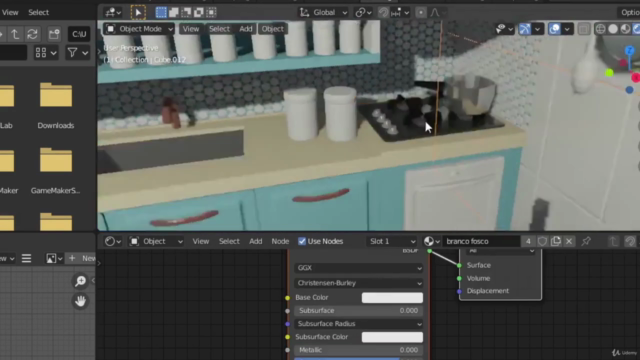Go to parent directory in file browser
This screenshot has height=360, width=640.
click(15, 34)
